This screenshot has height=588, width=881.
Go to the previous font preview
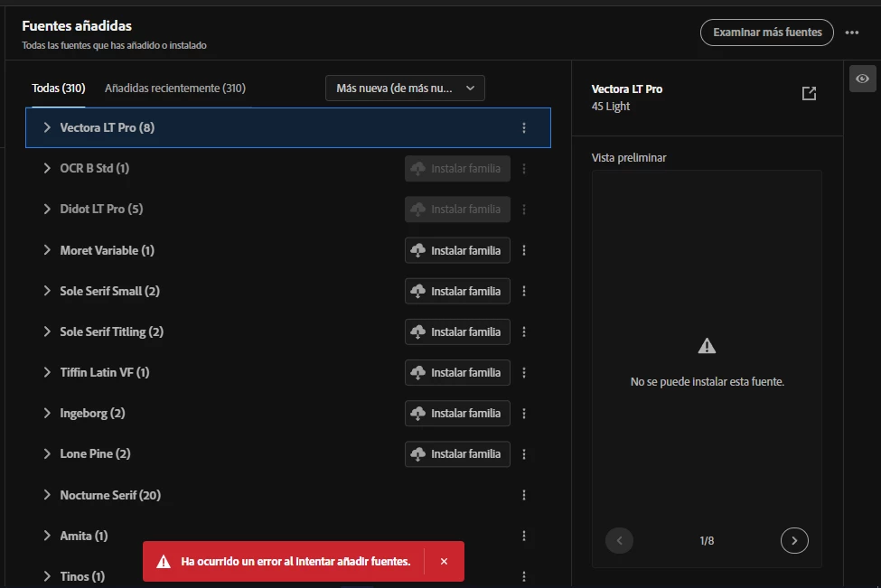click(x=619, y=541)
